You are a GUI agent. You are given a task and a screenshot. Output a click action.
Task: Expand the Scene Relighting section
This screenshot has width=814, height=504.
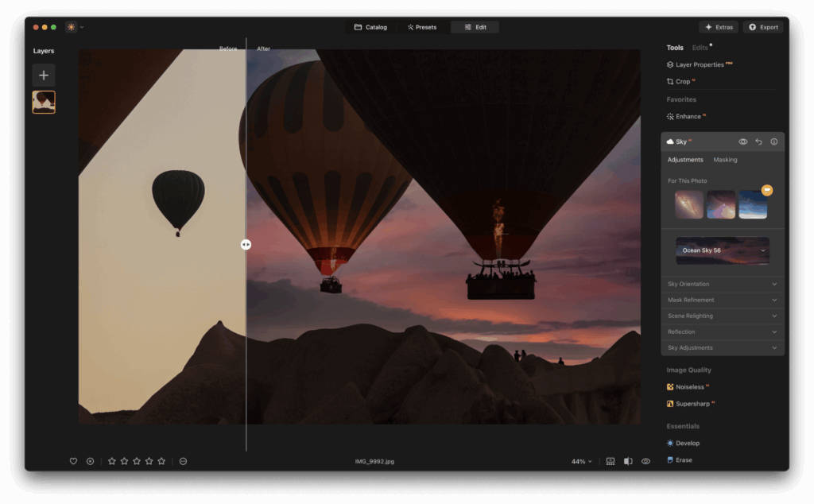[x=722, y=316]
